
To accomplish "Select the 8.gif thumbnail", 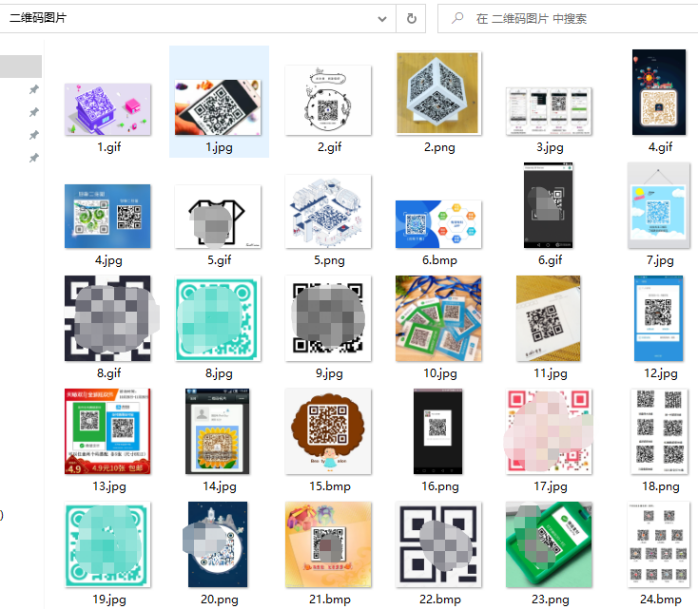I will 108,318.
